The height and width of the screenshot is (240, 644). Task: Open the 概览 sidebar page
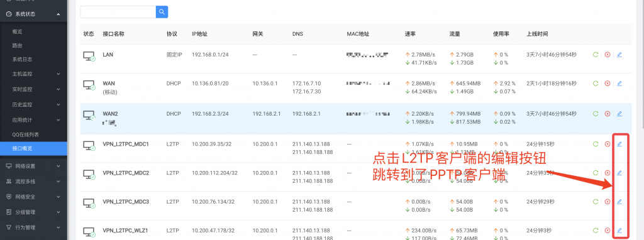tap(17, 31)
